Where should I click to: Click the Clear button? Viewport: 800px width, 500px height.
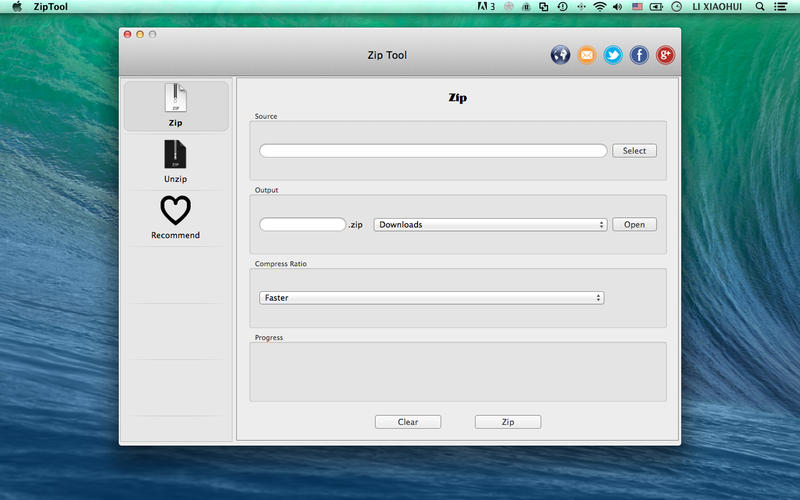click(408, 422)
